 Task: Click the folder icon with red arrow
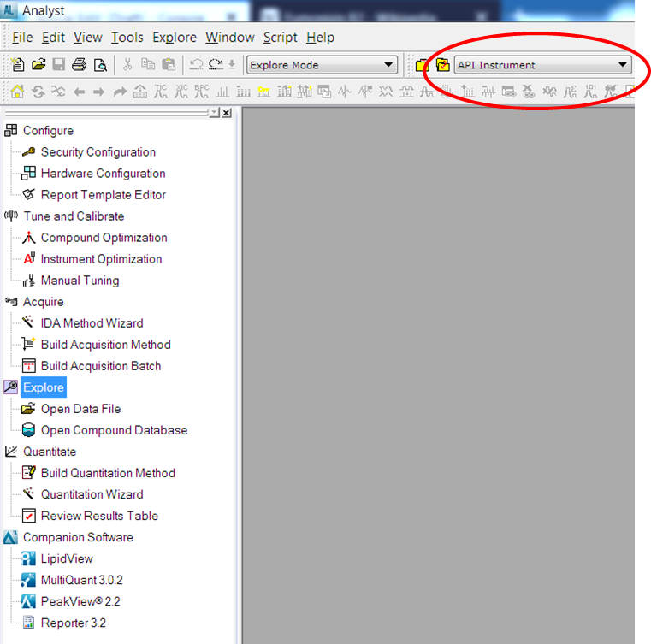[x=443, y=65]
